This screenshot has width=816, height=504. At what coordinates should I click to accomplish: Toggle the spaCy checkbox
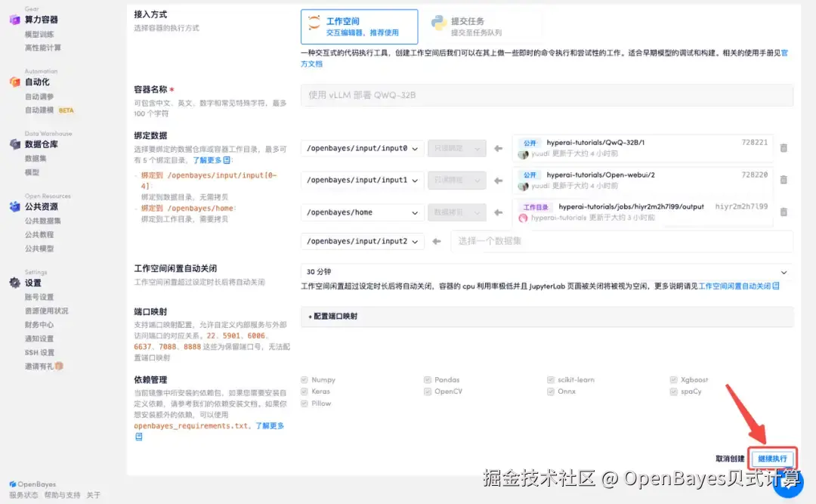pyautogui.click(x=673, y=391)
